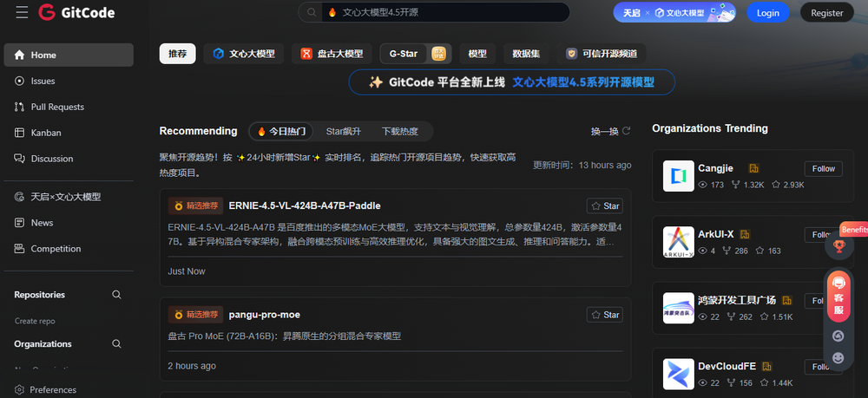Open the DevCloudFE organization name

pos(727,366)
